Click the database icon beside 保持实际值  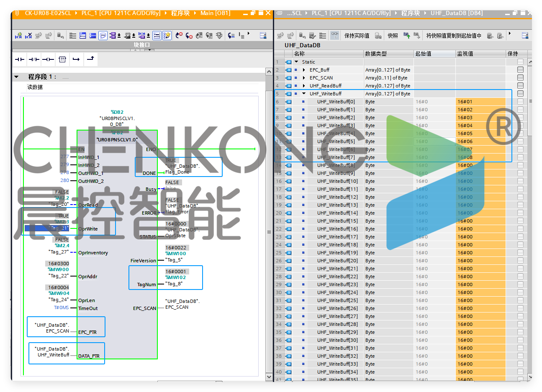(x=378, y=36)
